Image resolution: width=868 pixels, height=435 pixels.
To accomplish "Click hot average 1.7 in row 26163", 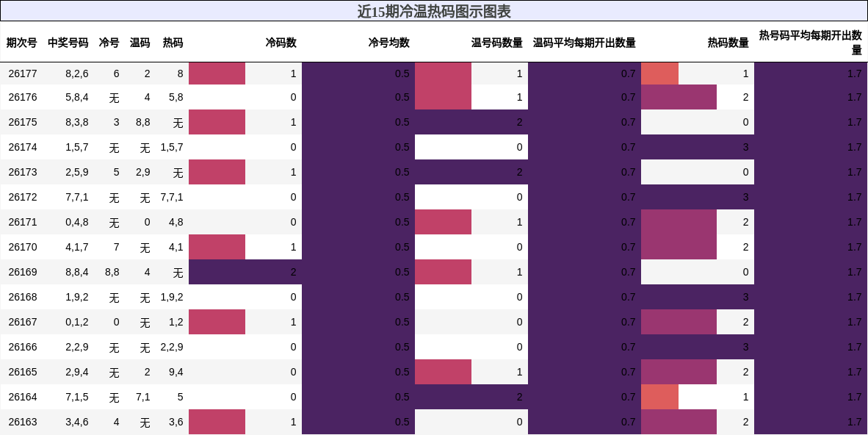I will coord(855,423).
